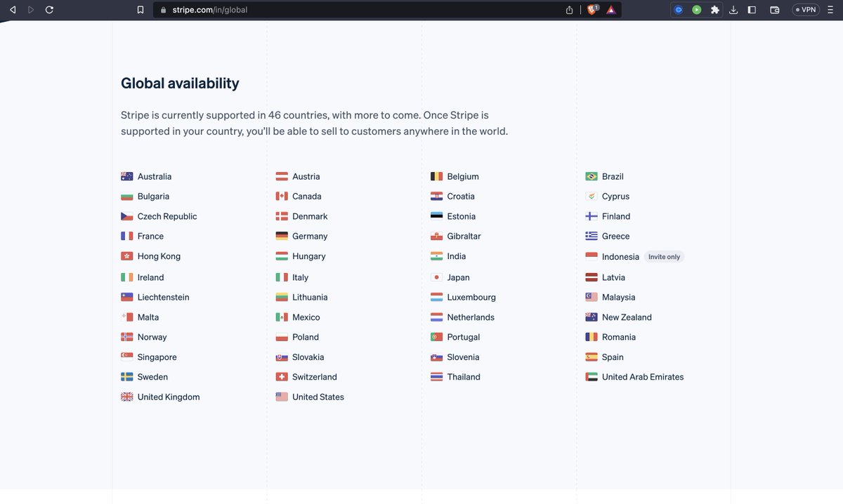Viewport: 843px width, 504px height.
Task: Open the Brave Wallet icon
Action: pos(775,10)
